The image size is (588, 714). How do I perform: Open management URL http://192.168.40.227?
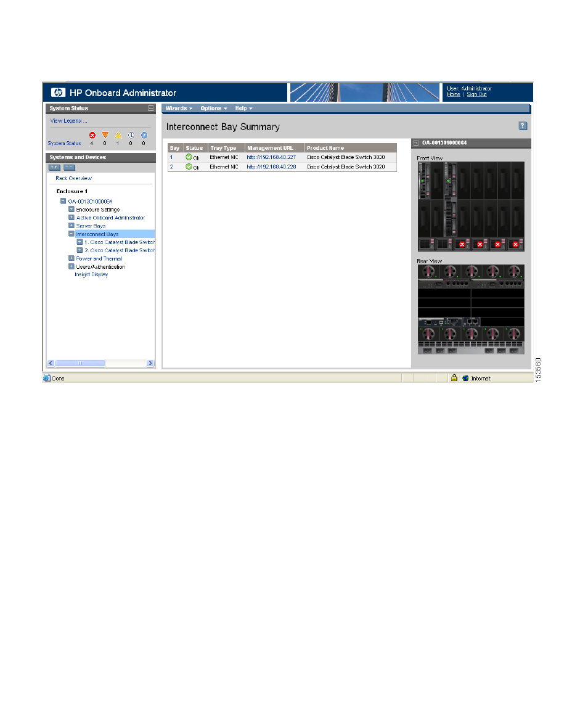[271, 157]
